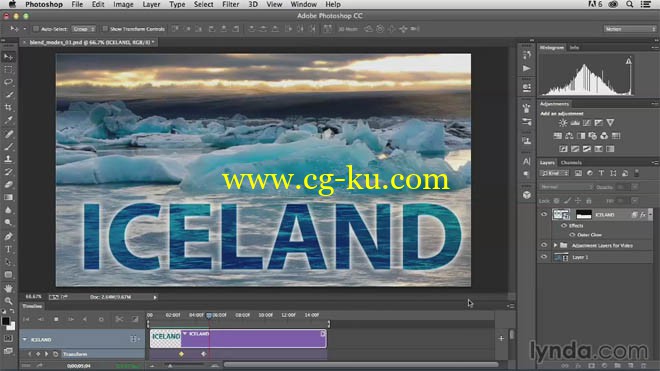The height and width of the screenshot is (371, 660).
Task: Add a Levels adjustment
Action: (x=575, y=123)
